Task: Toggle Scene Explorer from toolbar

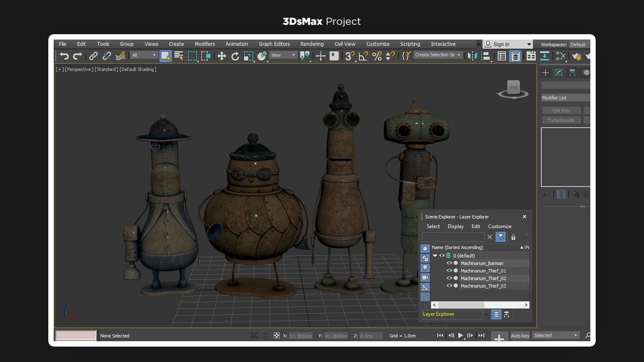Action: tap(502, 56)
